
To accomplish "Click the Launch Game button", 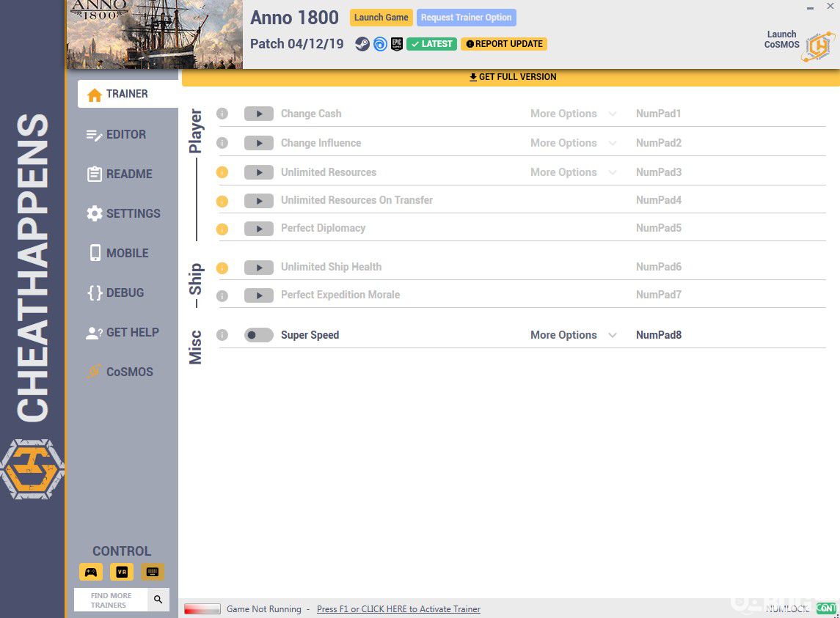I will [381, 17].
